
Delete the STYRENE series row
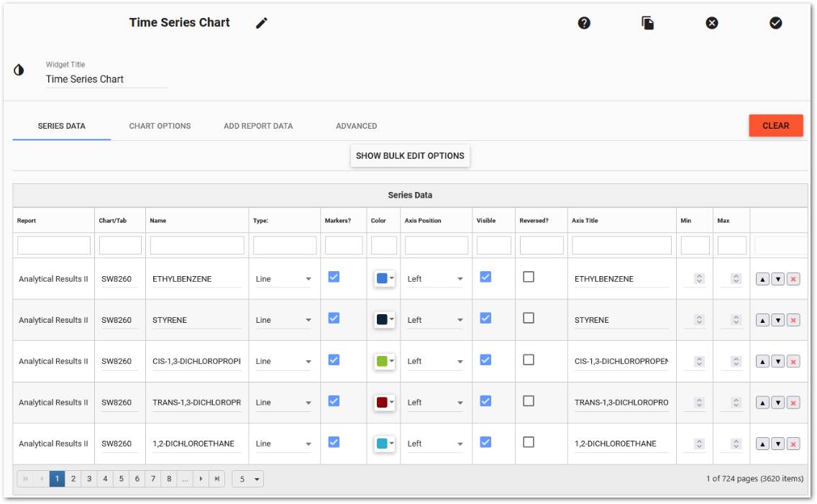tap(793, 320)
